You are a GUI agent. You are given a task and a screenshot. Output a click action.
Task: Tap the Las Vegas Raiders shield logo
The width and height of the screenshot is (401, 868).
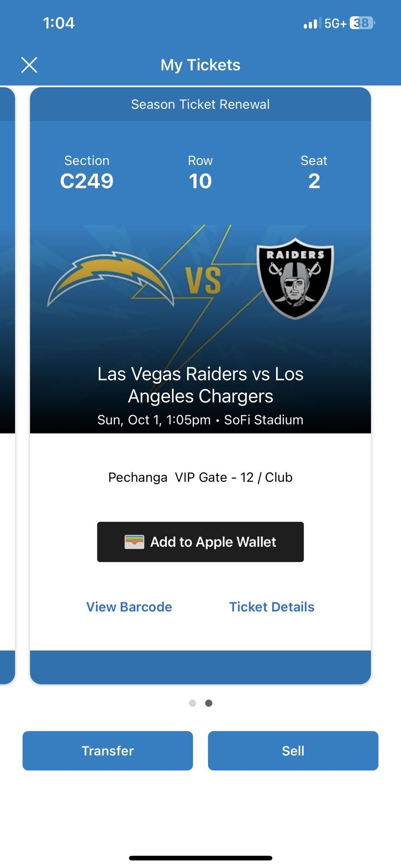(295, 280)
